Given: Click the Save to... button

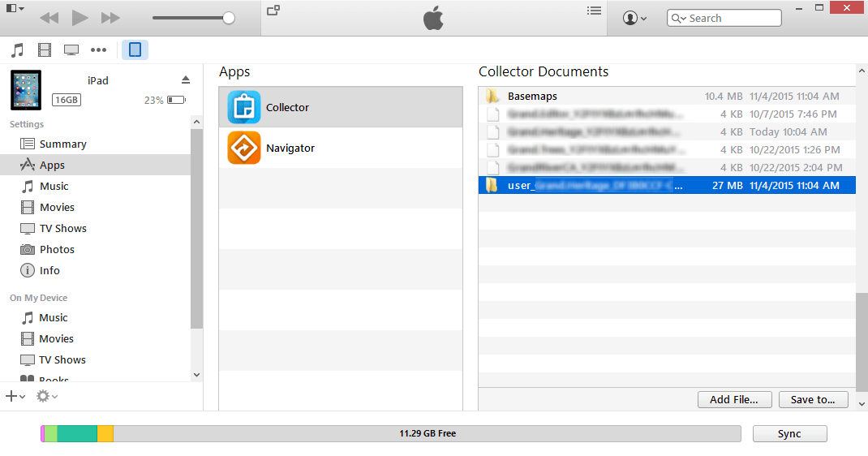Looking at the screenshot, I should (x=813, y=399).
